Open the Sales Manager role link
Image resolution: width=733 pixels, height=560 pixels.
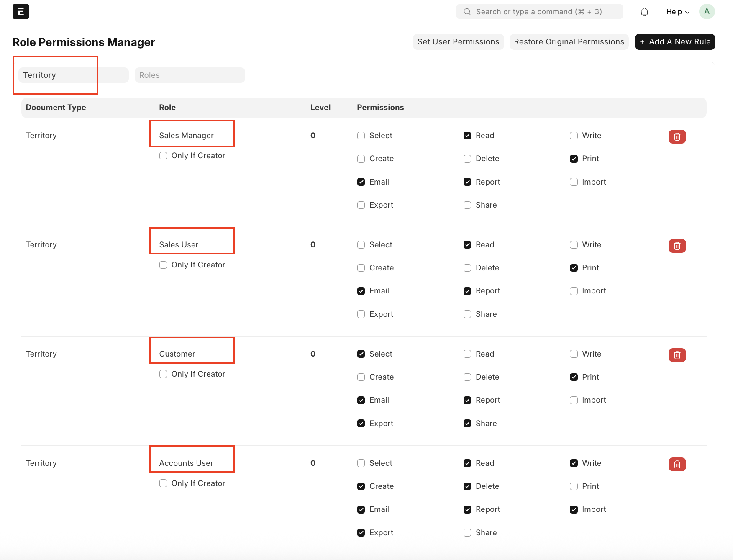click(x=186, y=136)
